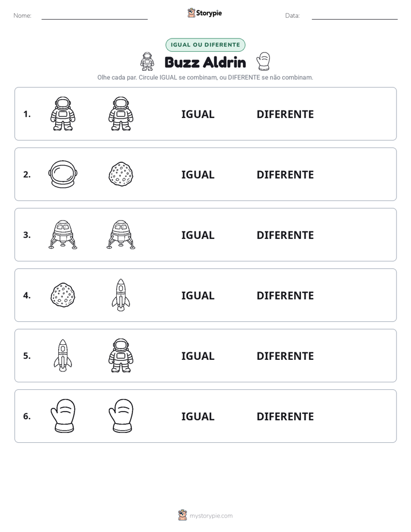Click the moon rock image in row 4
411x532 pixels.
[x=63, y=295]
